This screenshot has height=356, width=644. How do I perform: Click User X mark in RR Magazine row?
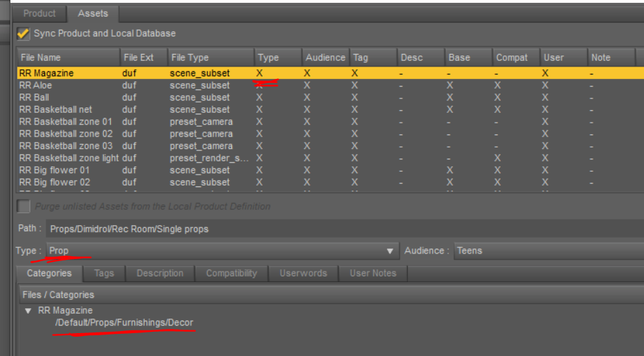545,73
